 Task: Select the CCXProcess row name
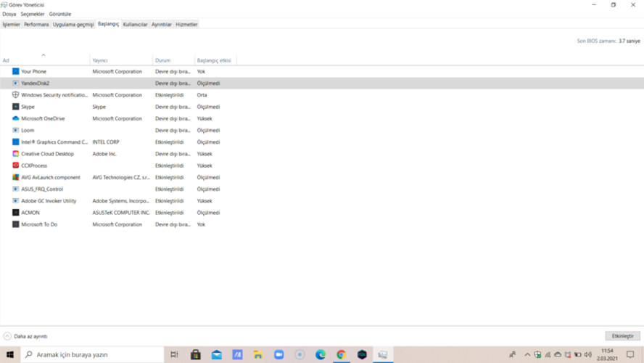[34, 166]
